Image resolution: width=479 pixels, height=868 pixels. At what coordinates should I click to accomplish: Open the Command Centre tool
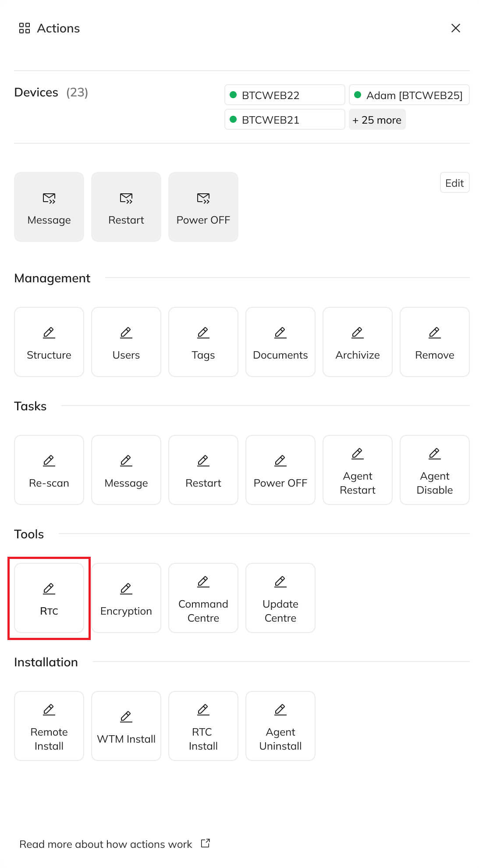point(203,598)
